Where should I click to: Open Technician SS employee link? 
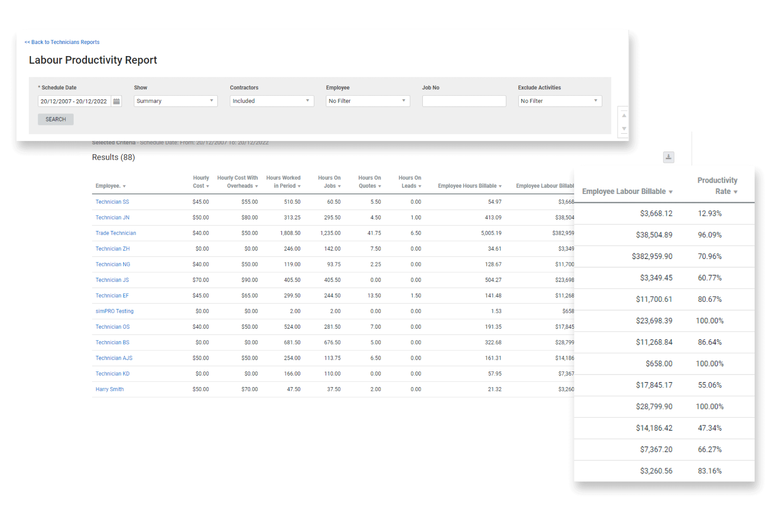(x=112, y=202)
